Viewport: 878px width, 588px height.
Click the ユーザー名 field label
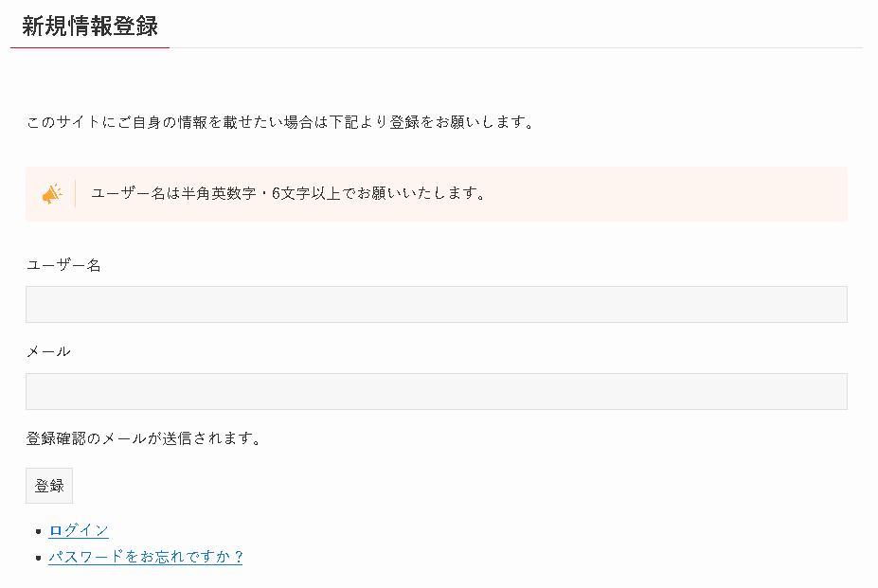(63, 265)
